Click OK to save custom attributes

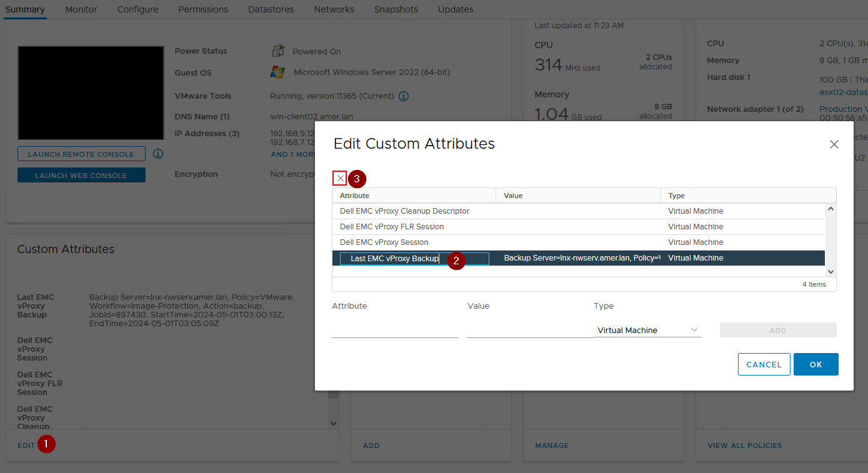(x=816, y=364)
